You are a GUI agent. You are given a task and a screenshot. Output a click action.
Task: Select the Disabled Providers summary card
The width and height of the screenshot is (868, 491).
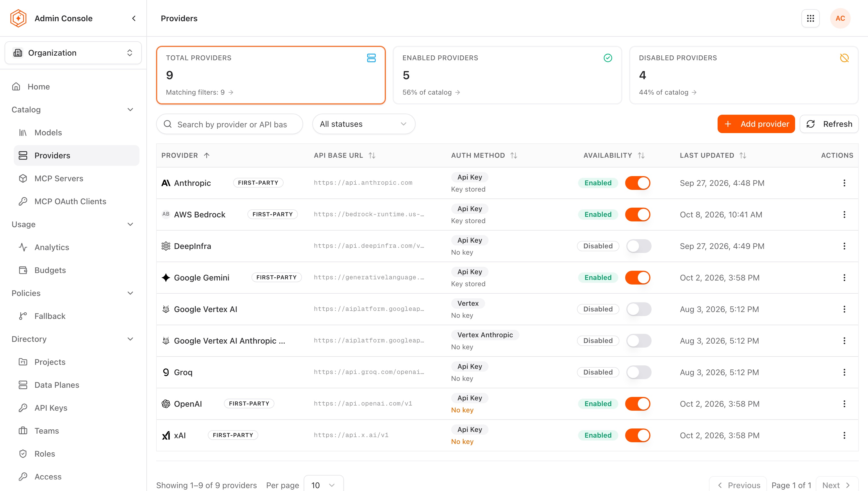pos(744,75)
